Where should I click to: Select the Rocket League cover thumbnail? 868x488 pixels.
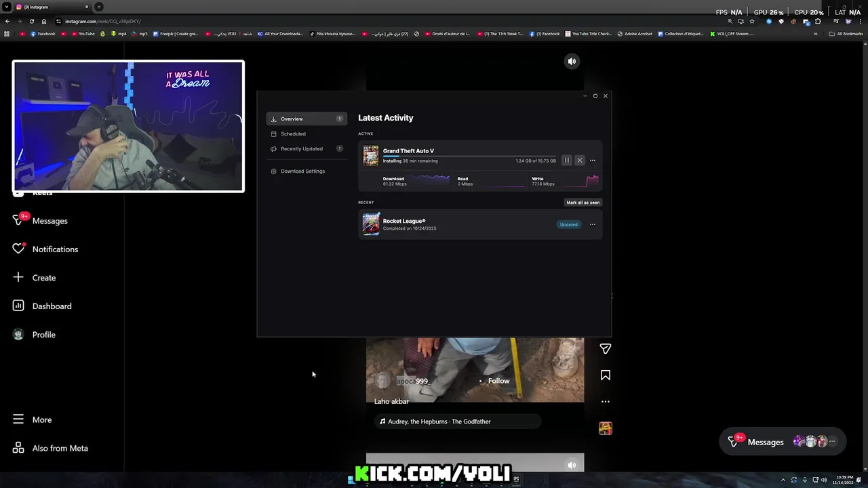click(x=371, y=224)
